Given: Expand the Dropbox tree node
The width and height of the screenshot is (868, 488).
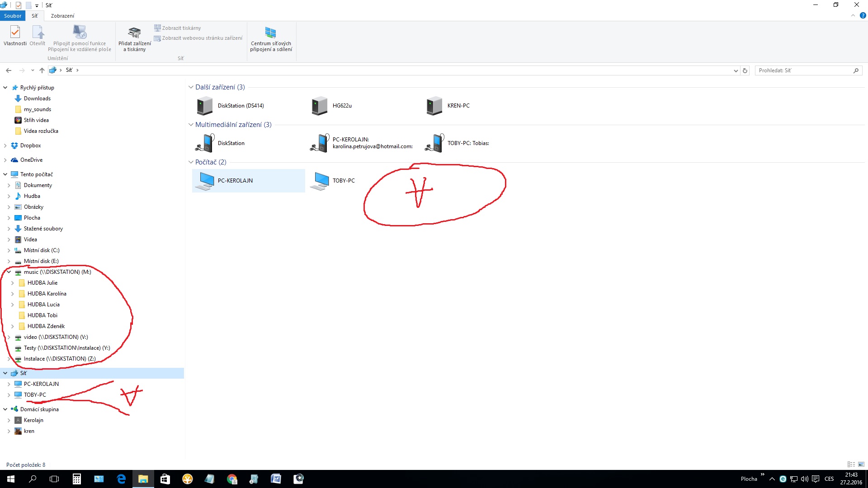Looking at the screenshot, I should tap(5, 145).
